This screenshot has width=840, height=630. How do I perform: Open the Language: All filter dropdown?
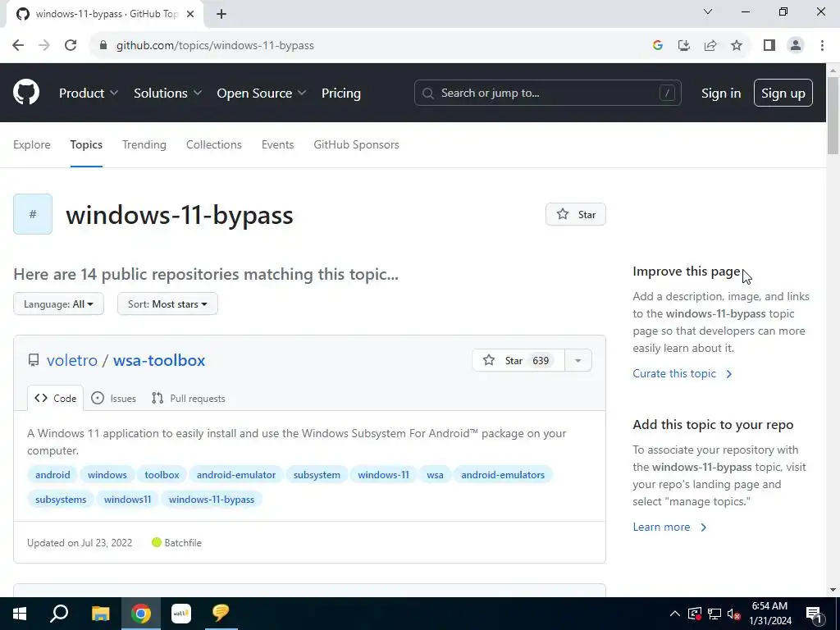pyautogui.click(x=58, y=304)
